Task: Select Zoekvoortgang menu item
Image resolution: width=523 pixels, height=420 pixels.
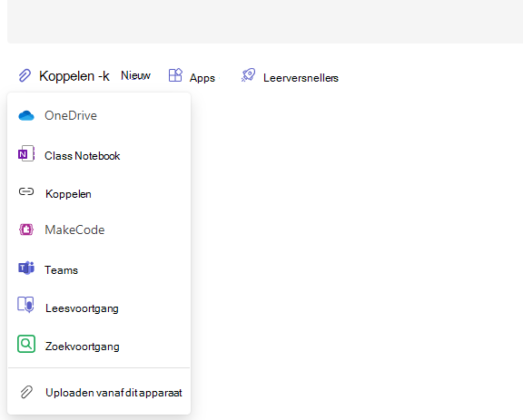Action: pos(99,346)
